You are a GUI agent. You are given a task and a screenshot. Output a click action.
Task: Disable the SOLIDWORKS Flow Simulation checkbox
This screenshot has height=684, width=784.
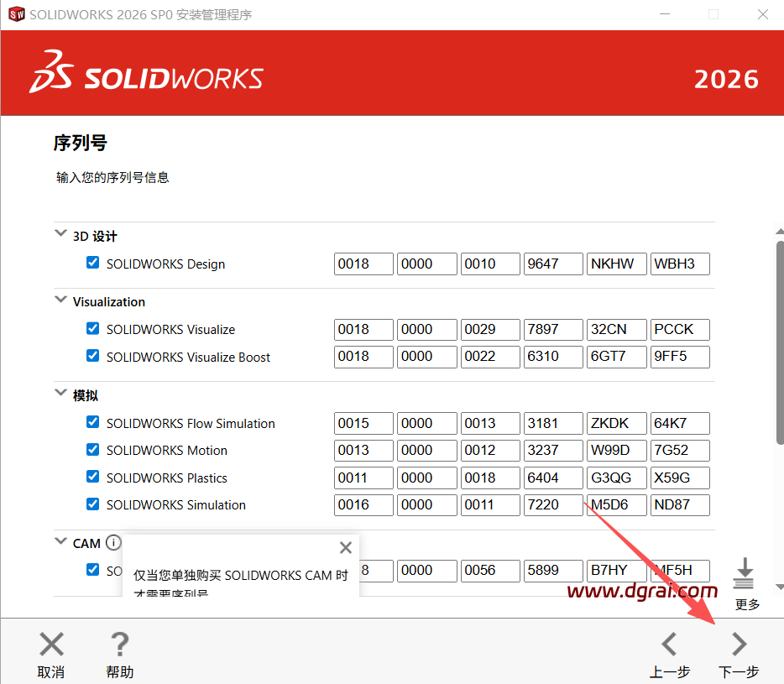point(93,423)
